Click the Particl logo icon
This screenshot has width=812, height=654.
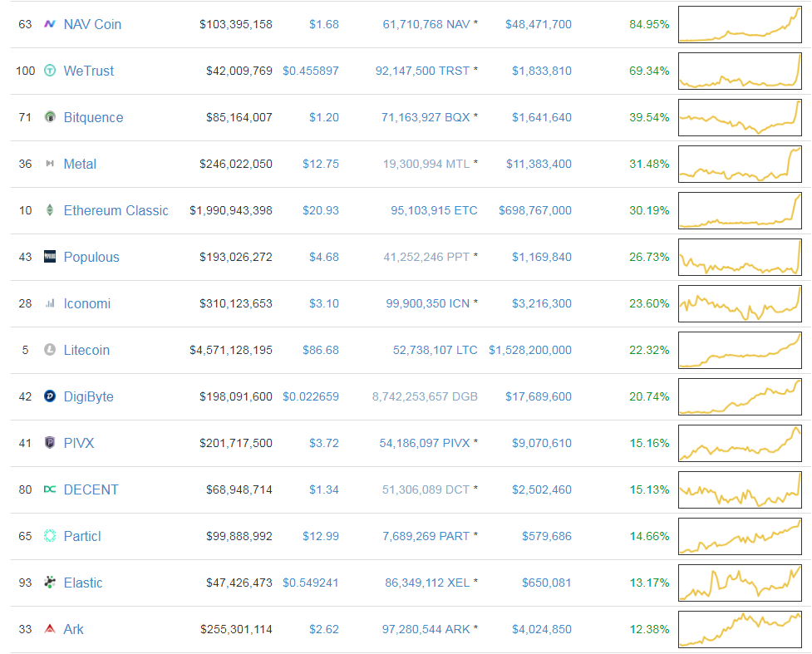coord(50,536)
